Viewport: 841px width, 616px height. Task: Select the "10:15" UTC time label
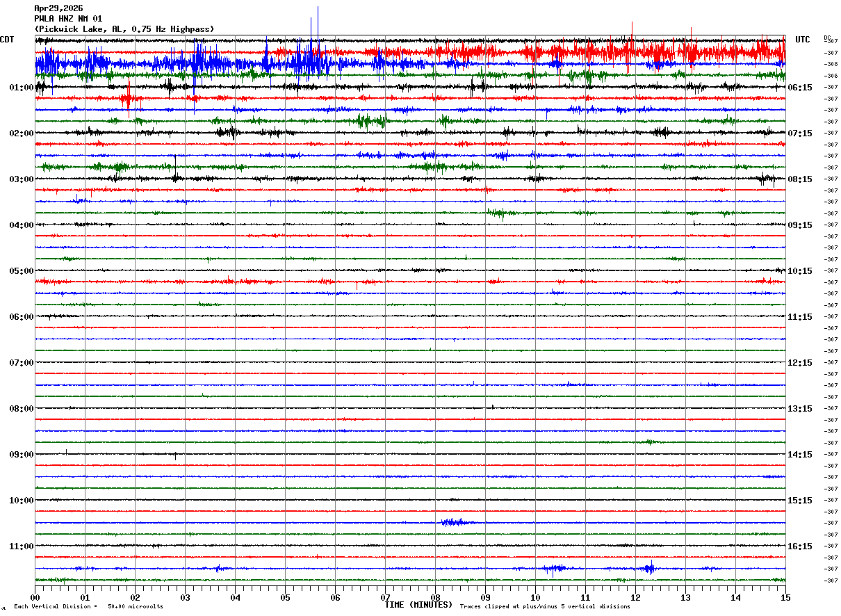click(800, 271)
